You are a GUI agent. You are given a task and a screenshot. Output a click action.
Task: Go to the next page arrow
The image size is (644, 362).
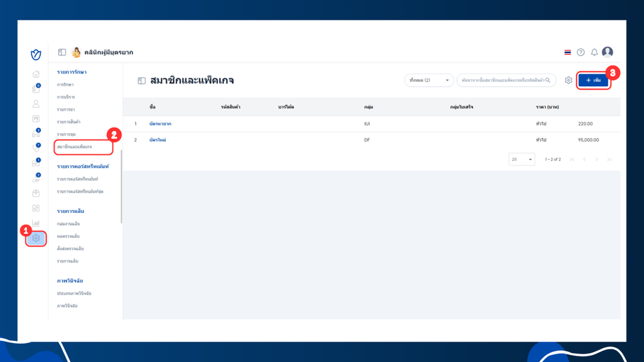(x=597, y=160)
